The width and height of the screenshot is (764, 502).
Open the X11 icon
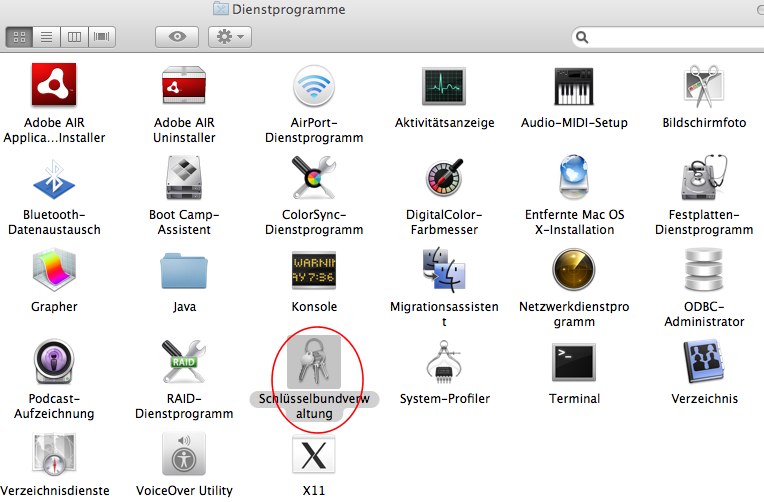click(314, 454)
